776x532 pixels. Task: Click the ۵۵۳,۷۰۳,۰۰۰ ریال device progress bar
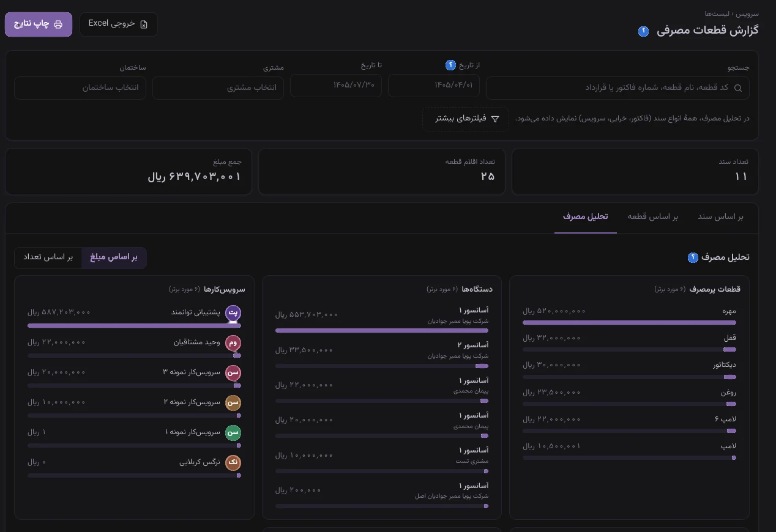click(382, 330)
